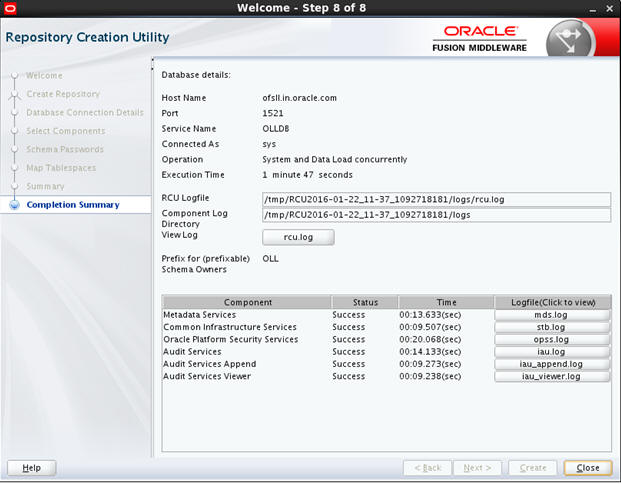Click the port value 1521

[273, 114]
